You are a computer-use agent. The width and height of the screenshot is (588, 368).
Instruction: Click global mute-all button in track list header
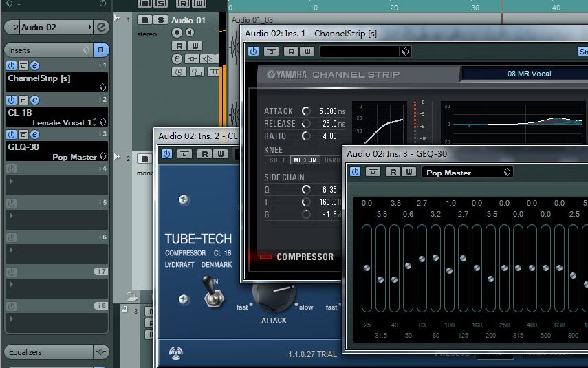point(144,3)
